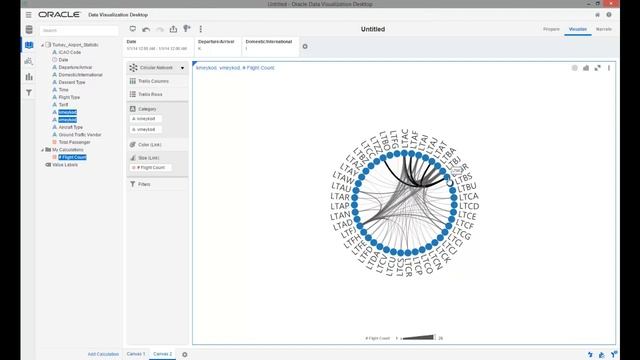640x360 pixels.
Task: Add a filter with the plus icon
Action: point(305,47)
